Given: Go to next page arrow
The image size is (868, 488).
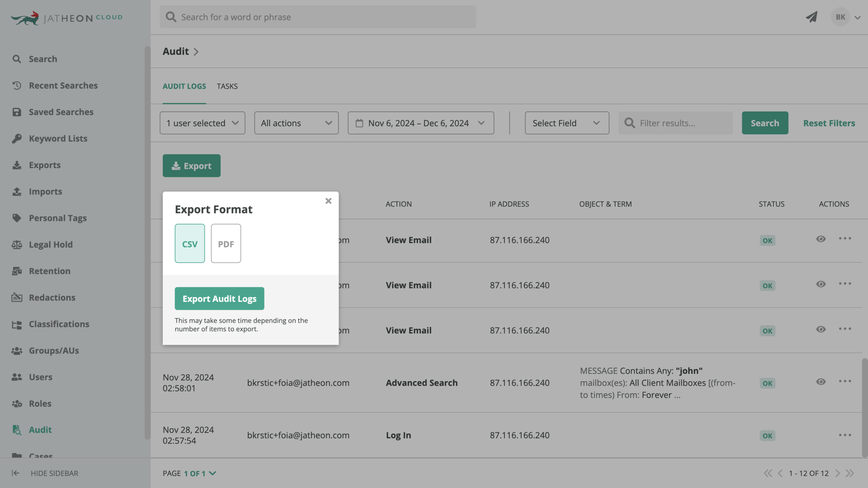Looking at the screenshot, I should [x=837, y=473].
